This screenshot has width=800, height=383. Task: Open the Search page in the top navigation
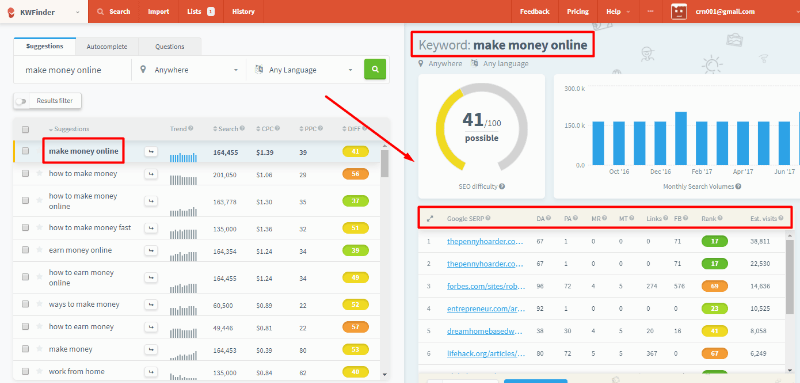tap(113, 11)
